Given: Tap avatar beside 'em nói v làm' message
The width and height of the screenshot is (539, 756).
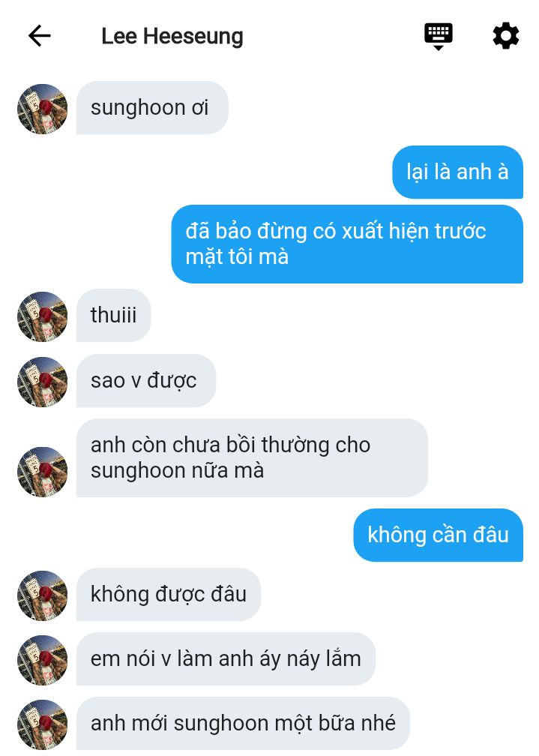Looking at the screenshot, I should click(43, 659).
